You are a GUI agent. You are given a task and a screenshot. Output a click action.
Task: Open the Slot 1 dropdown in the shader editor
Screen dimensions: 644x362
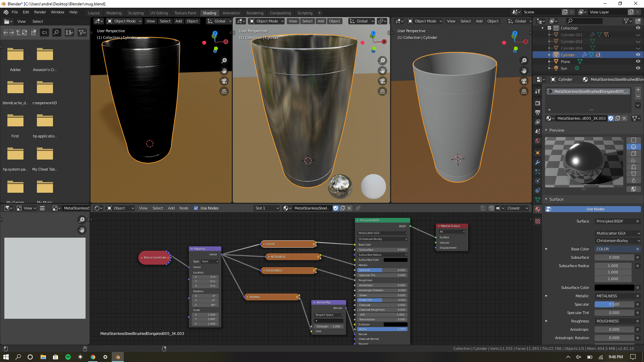pyautogui.click(x=267, y=208)
